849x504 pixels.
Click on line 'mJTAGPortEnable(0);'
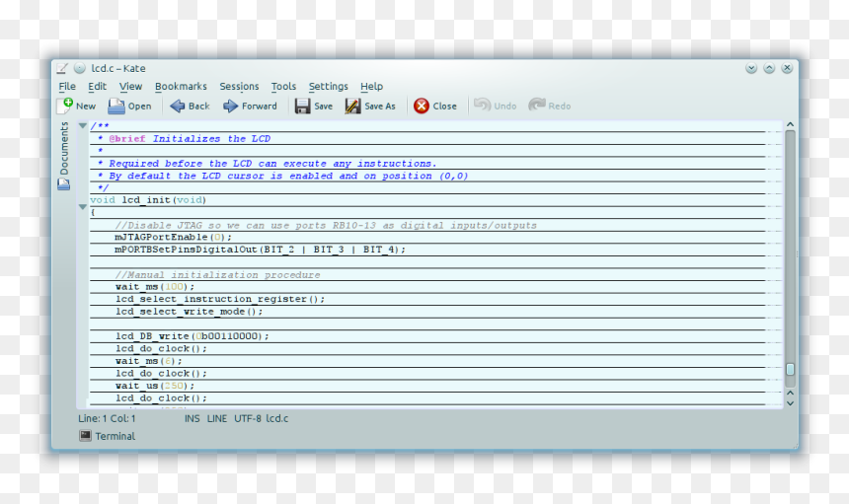173,237
